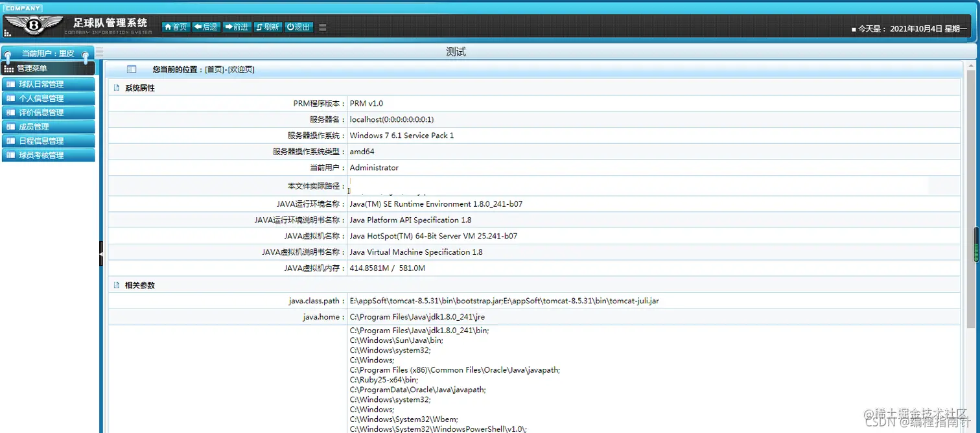Click the winged B logo
This screenshot has width=980, height=433.
(x=33, y=25)
